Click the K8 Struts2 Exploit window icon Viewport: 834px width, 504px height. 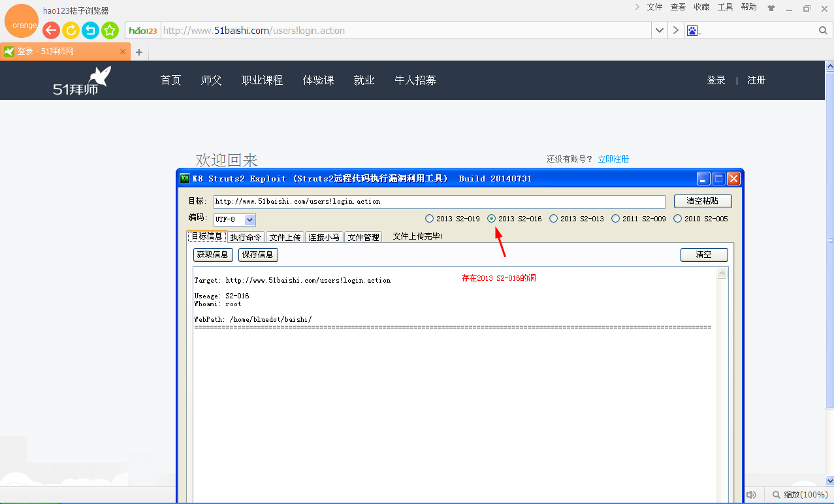point(185,178)
